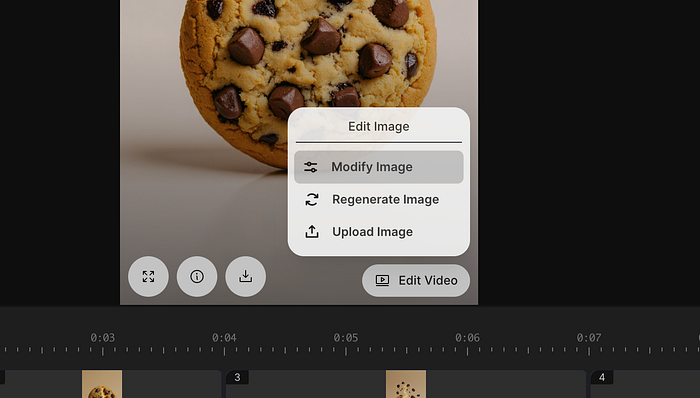
Task: Select Modify Image from the menu
Action: pos(379,167)
